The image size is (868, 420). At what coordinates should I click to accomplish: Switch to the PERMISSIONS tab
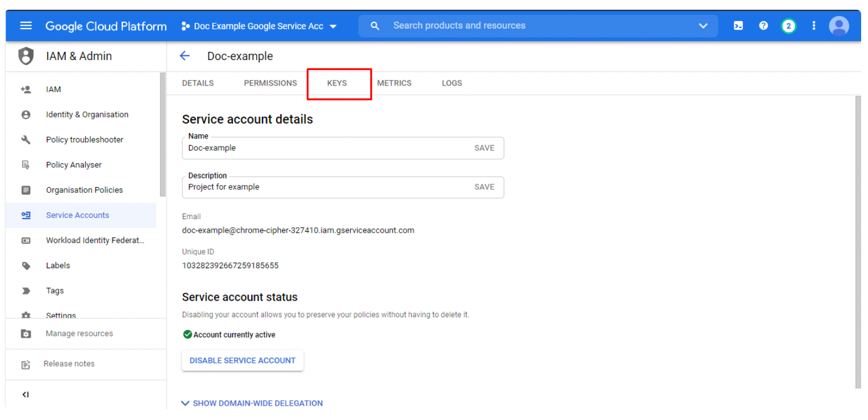[x=270, y=83]
